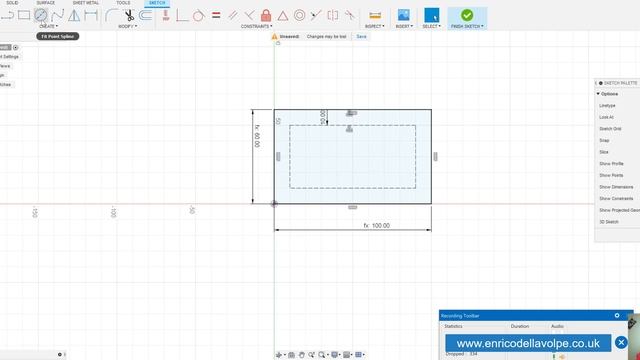Apply the Midpoint triangle constraint
This screenshot has width=640, height=360.
[x=282, y=16]
